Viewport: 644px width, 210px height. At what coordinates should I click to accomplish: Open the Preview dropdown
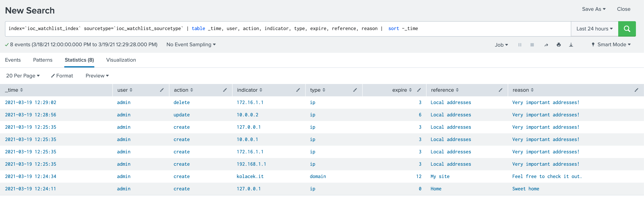click(97, 76)
